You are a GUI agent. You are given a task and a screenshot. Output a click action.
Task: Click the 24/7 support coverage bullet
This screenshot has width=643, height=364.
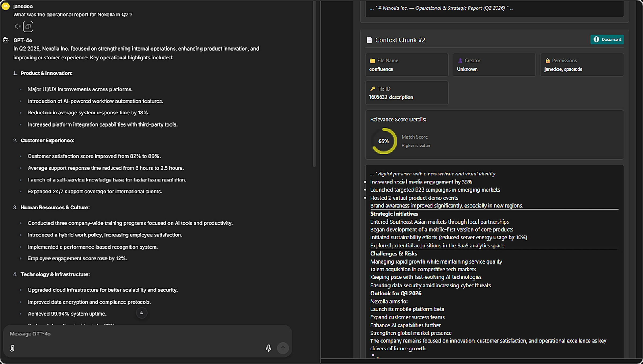tap(95, 192)
